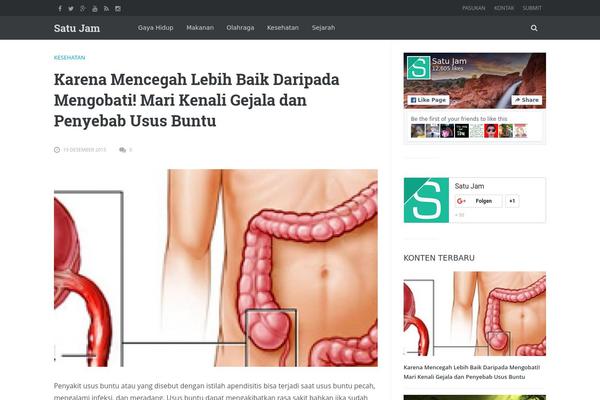Click the Like Page button

(x=428, y=100)
